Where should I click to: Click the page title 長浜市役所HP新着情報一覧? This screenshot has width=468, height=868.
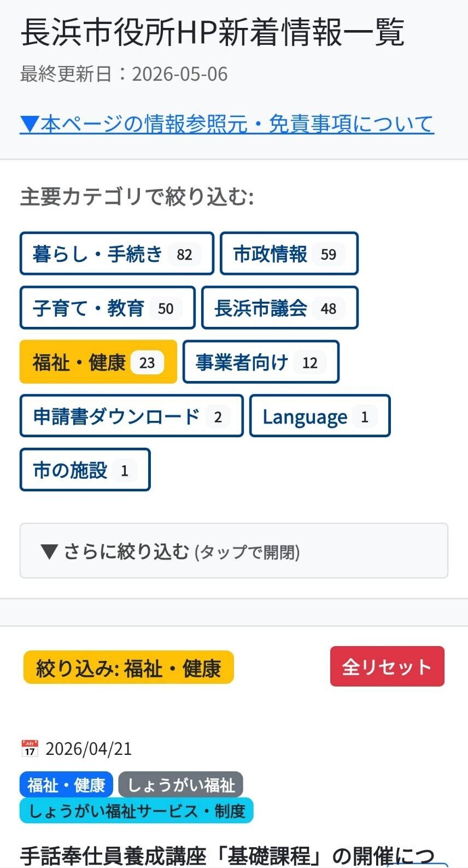point(213,32)
